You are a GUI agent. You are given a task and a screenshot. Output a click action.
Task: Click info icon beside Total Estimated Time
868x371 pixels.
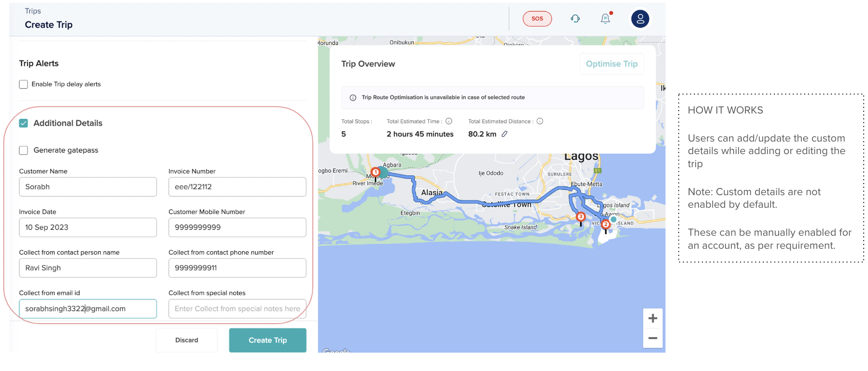448,121
